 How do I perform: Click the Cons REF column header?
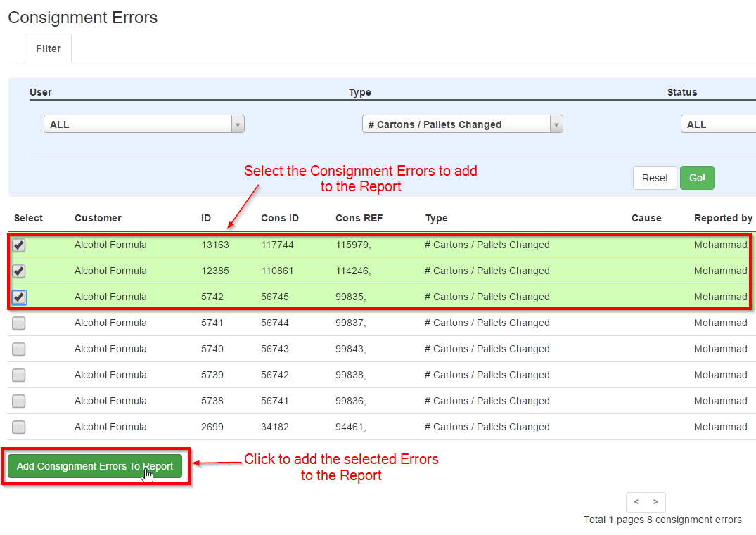359,218
